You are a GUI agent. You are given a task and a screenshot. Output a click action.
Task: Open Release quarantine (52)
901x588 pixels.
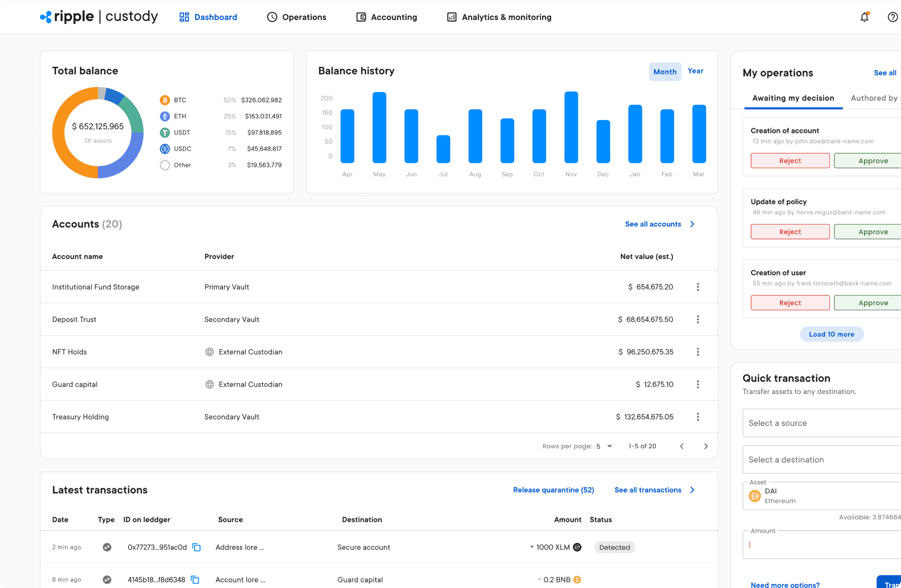coord(553,490)
